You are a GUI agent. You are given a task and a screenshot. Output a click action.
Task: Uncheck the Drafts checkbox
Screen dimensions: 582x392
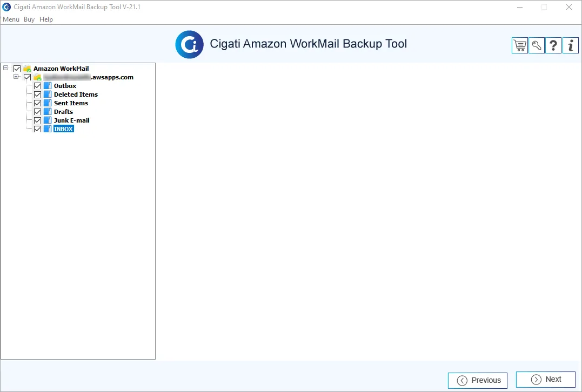37,112
